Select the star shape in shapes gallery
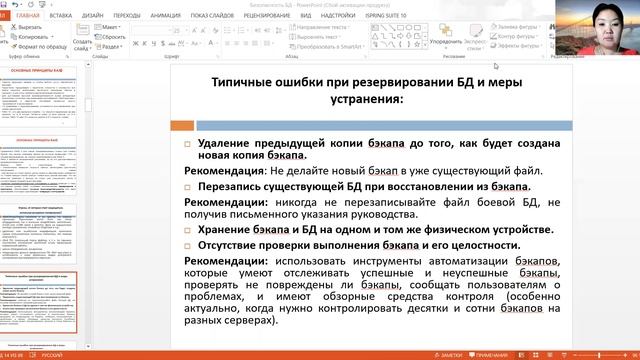The image size is (640, 360). click(417, 44)
